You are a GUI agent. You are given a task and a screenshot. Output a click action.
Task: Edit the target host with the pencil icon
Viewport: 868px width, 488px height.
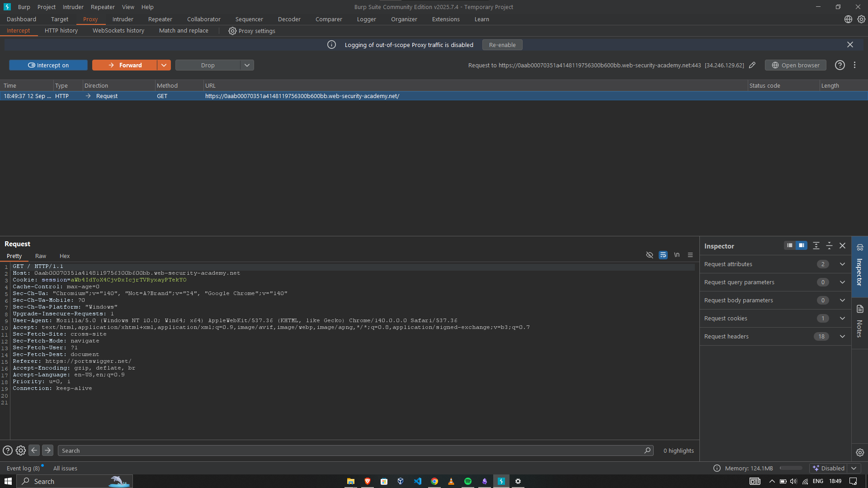(752, 65)
